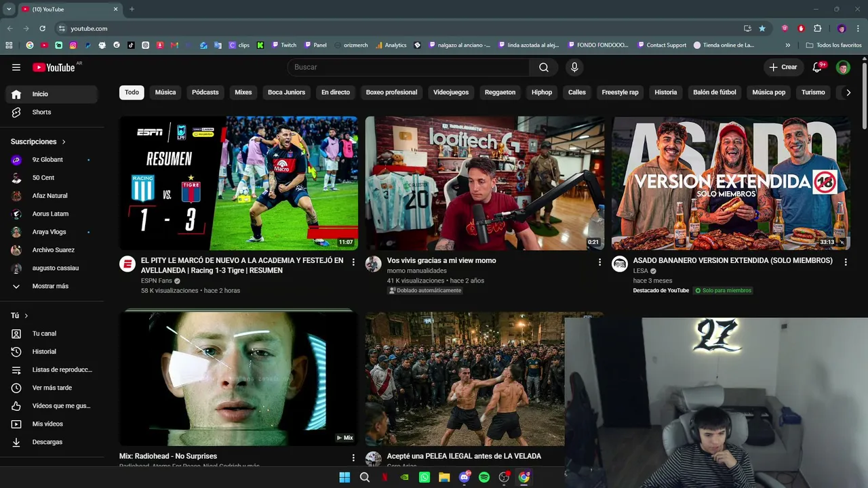Open Ver más tarde list

click(52, 388)
